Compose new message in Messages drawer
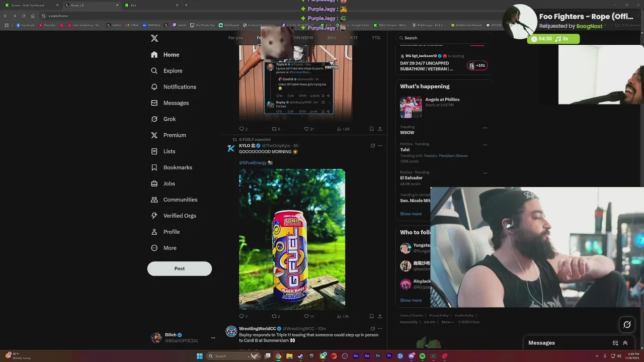The width and height of the screenshot is (644, 362). tap(615, 343)
